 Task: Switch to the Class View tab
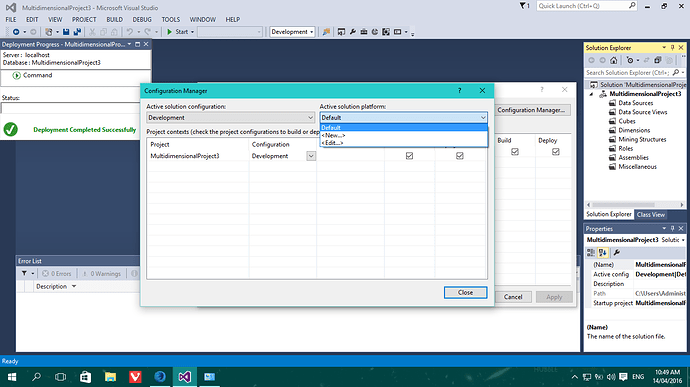click(x=650, y=214)
